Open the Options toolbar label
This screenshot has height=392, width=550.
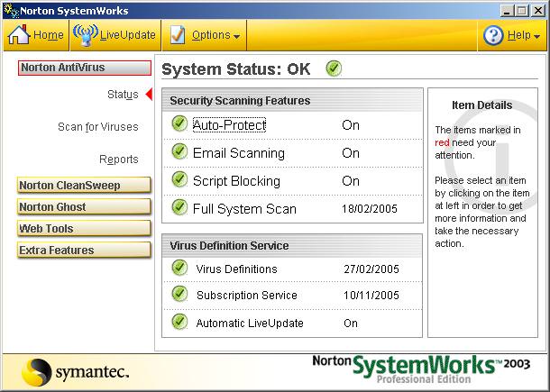point(211,35)
